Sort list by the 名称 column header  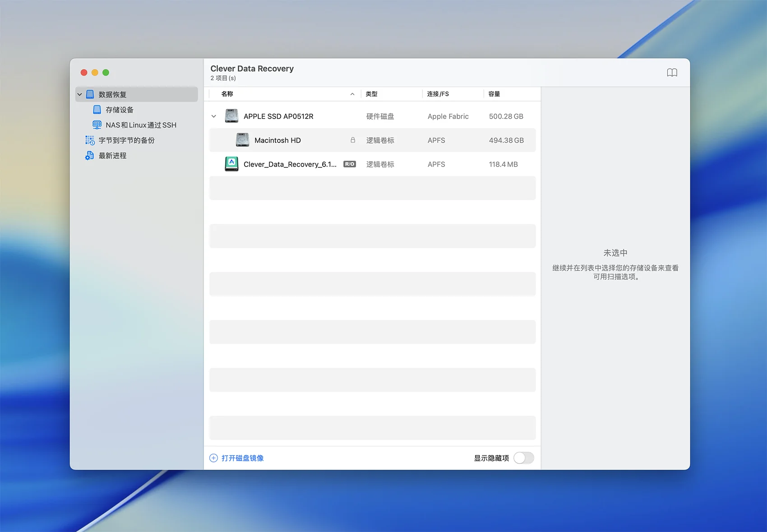(x=227, y=94)
